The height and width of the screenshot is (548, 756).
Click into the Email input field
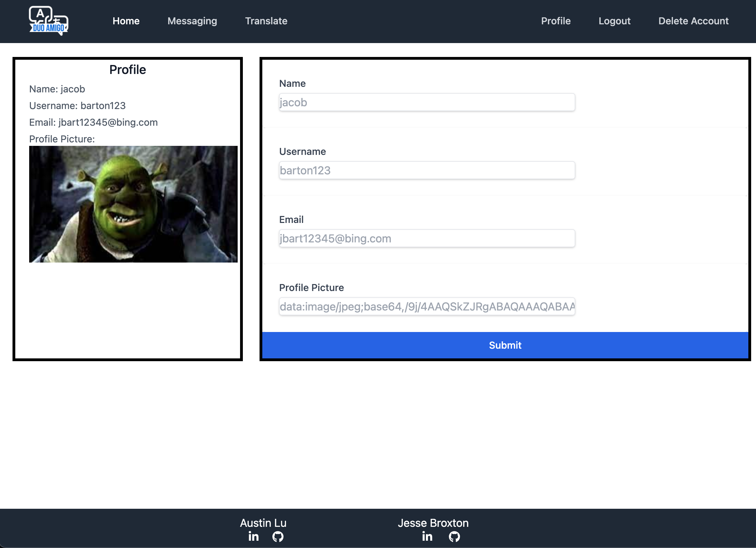coord(427,239)
